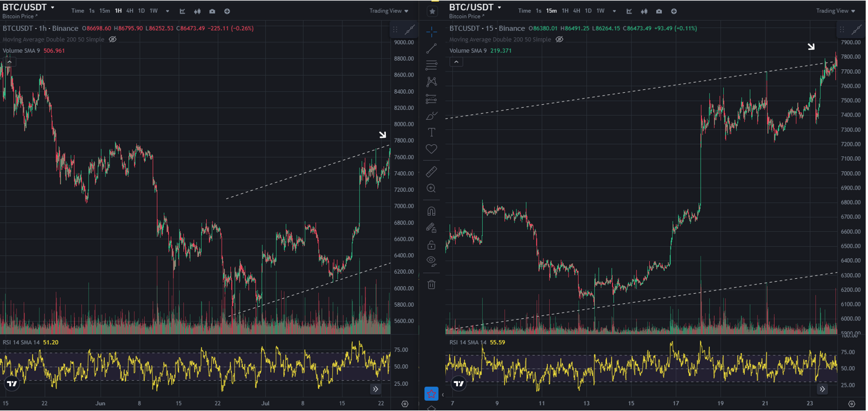Open chart style candles on the left chart
Screen dimensions: 868x411
(198, 11)
